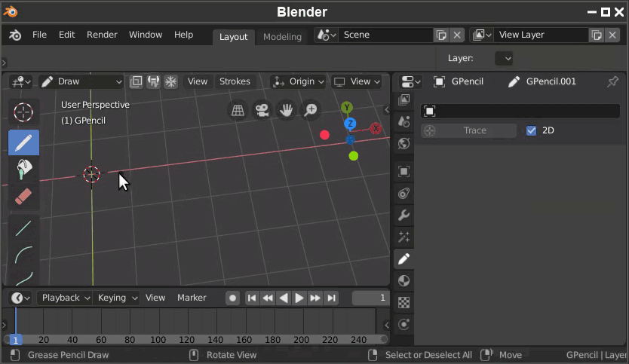
Task: Select the Cursor tool in toolbar
Action: click(x=23, y=112)
